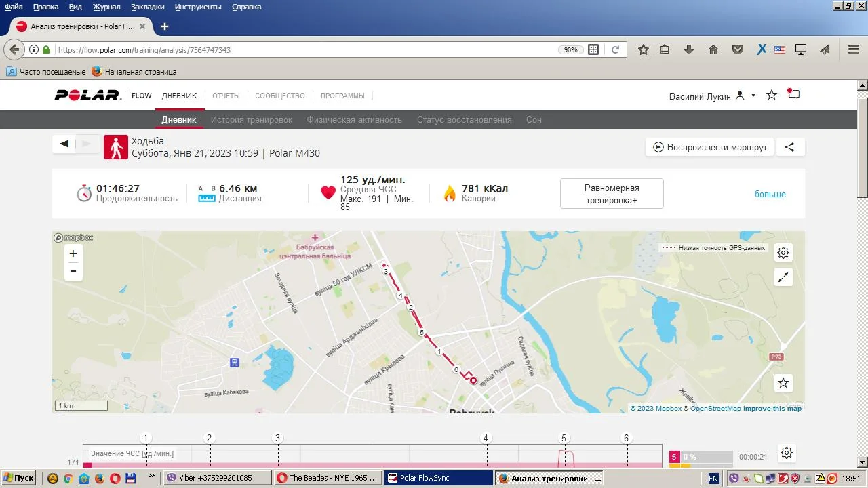Open the Improve this map link

[x=772, y=409]
